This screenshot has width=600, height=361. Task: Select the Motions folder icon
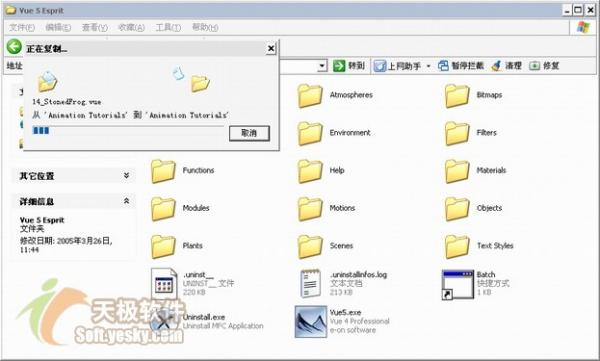point(310,209)
